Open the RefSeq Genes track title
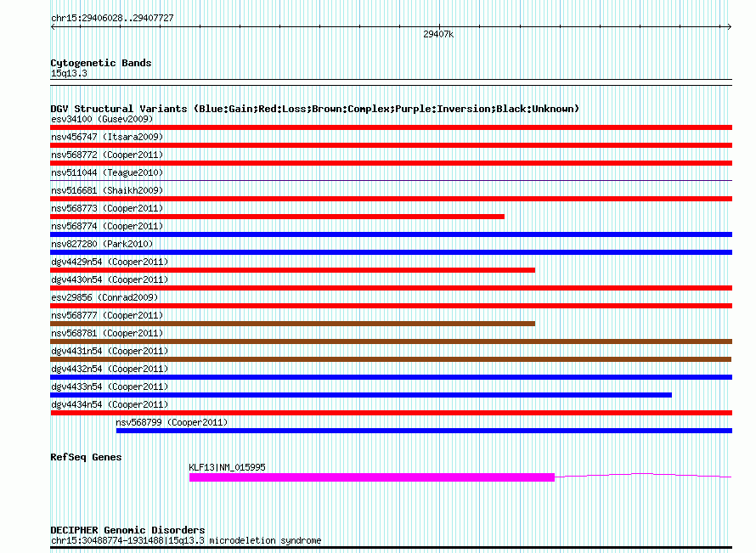Screen dimensions: 756x553 click(86, 457)
